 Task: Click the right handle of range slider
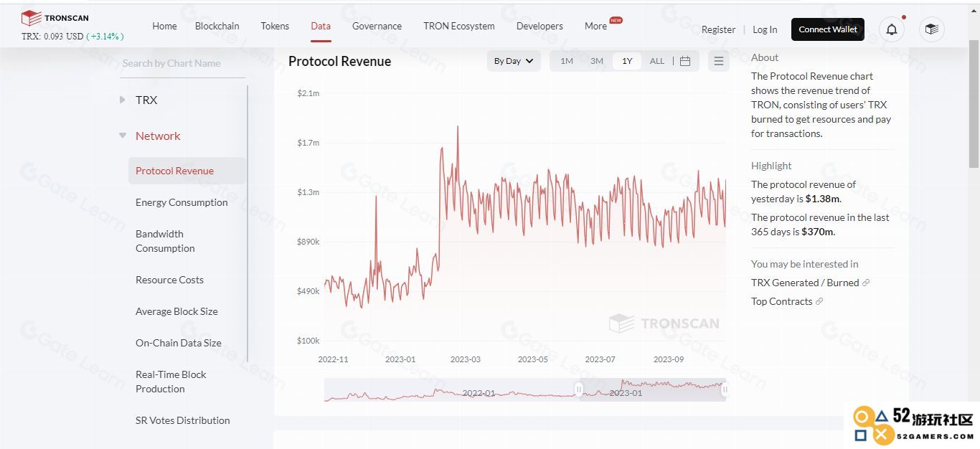click(x=725, y=389)
